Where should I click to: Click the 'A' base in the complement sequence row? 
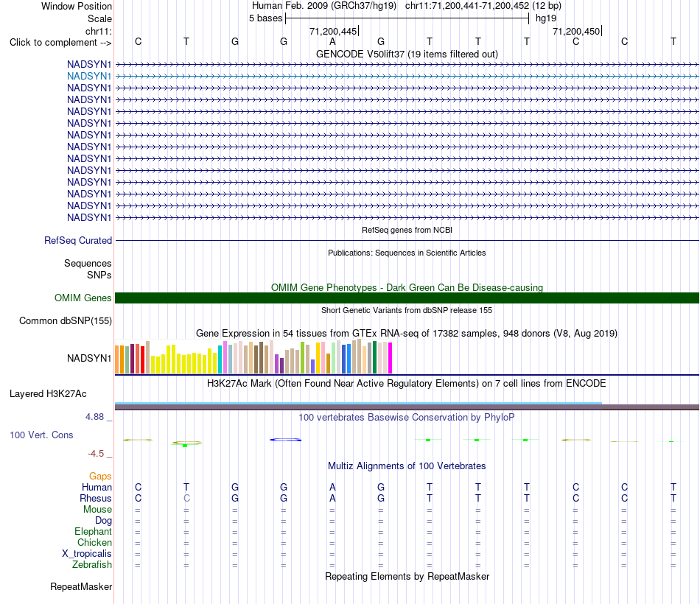[332, 41]
